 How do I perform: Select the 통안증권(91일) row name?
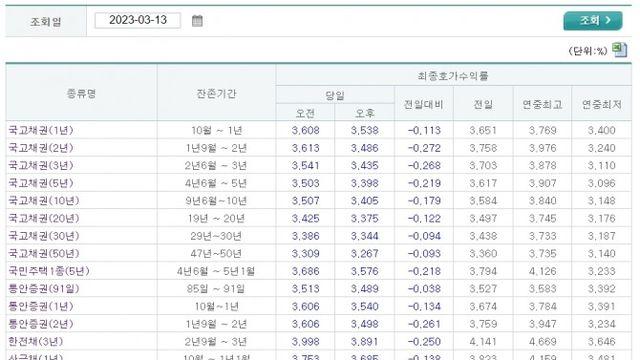coord(44,288)
